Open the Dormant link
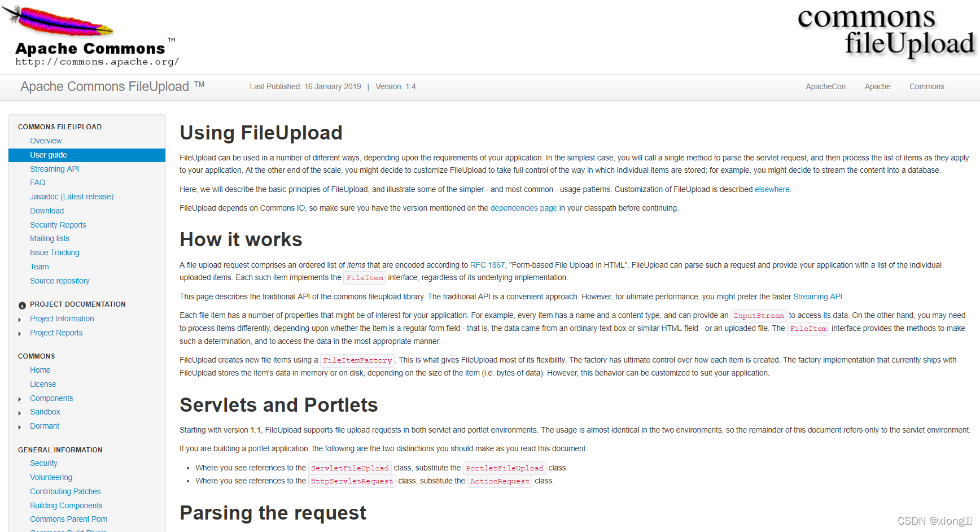This screenshot has width=980, height=532. (45, 426)
